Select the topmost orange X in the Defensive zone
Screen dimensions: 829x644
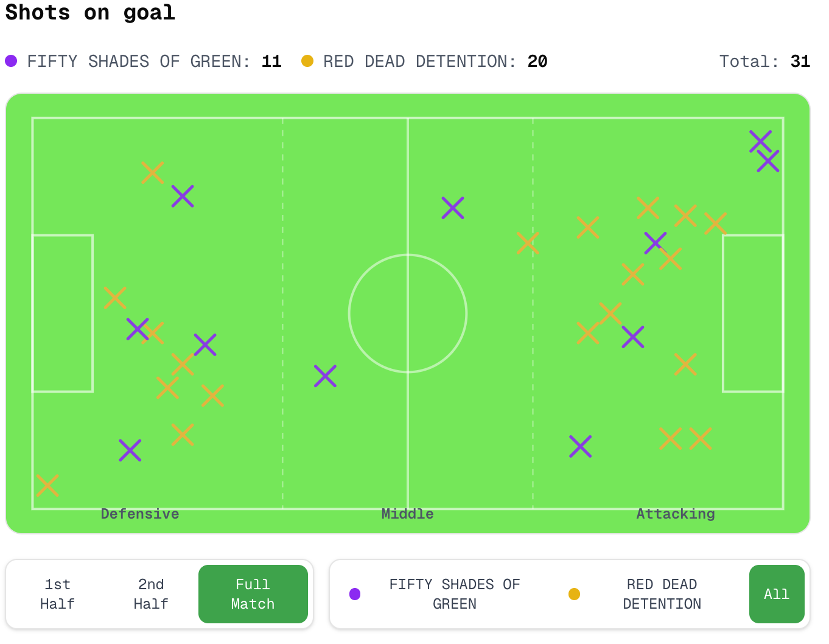[153, 173]
